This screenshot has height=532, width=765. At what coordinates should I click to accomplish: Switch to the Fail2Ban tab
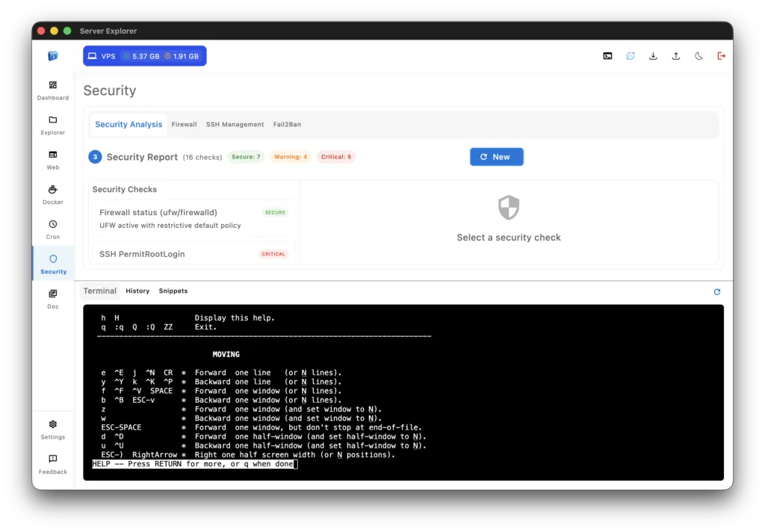pos(287,124)
